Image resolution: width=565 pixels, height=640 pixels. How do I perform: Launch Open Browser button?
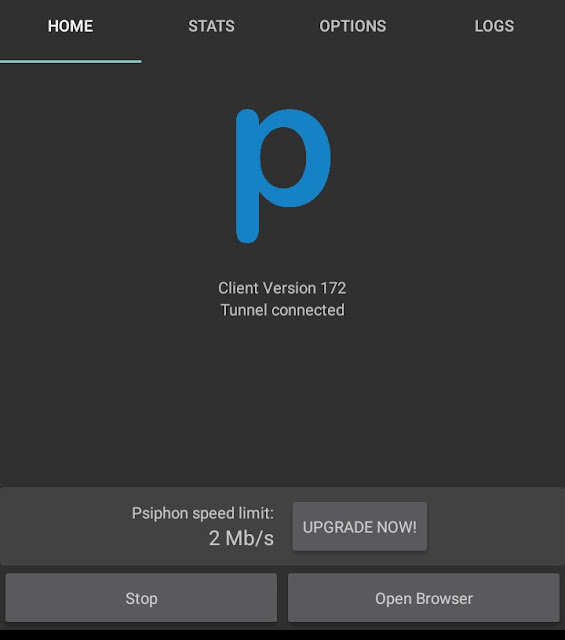point(424,598)
